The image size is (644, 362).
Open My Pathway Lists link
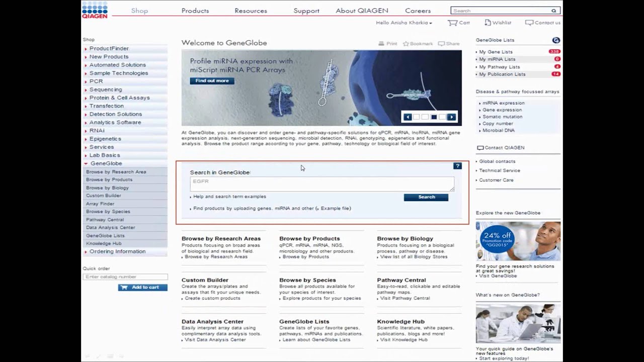click(499, 67)
